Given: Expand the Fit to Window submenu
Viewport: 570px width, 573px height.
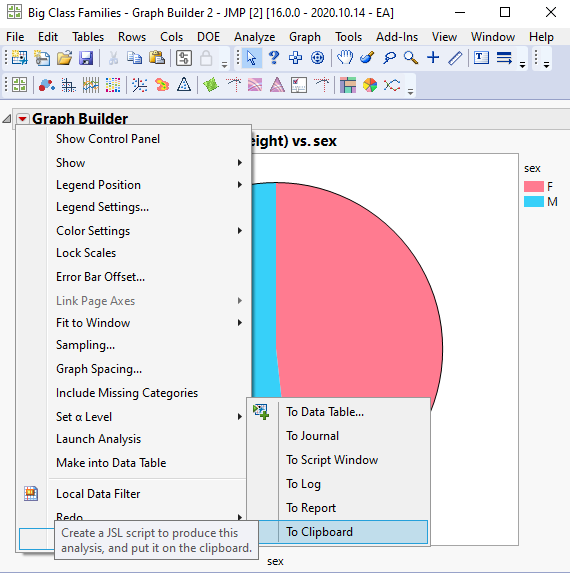Looking at the screenshot, I should coord(133,323).
